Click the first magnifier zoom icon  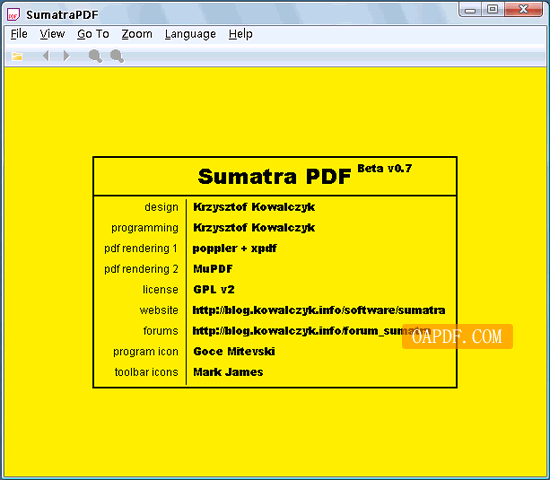(x=95, y=56)
